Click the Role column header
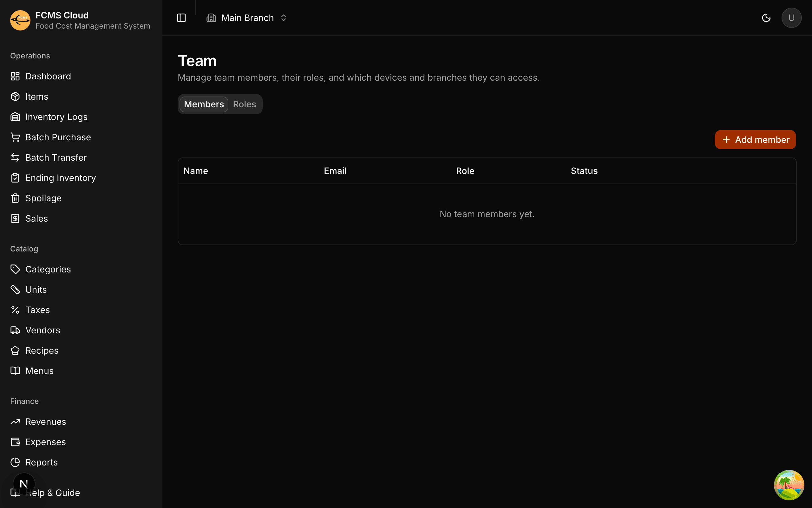 pos(465,171)
